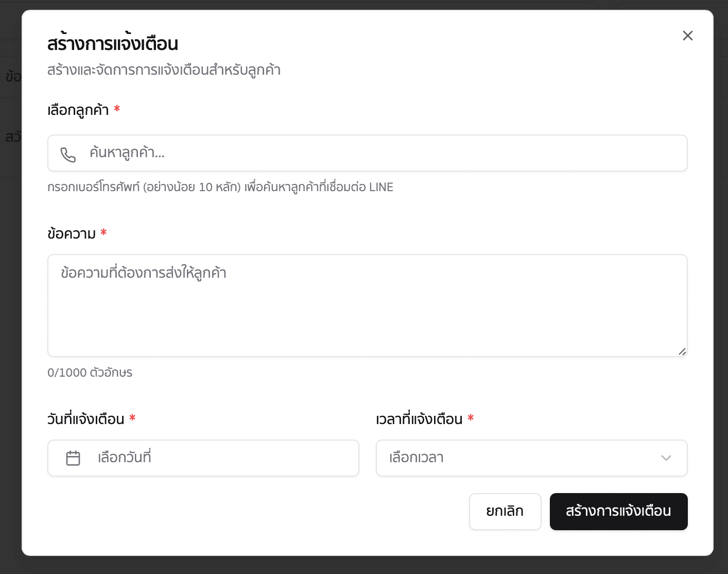This screenshot has height=574, width=728.
Task: Click inside the ค้นหาลูกค้า search field
Action: (x=360, y=153)
